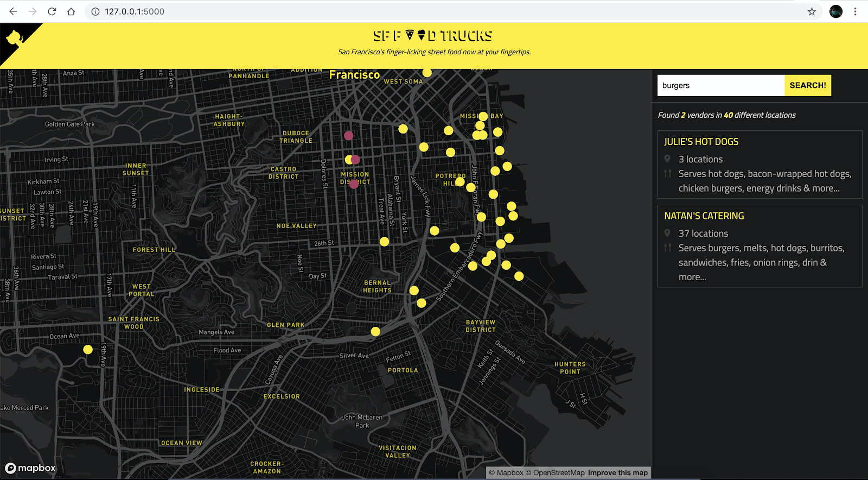Click the 'John McLaren Park' map label

[x=362, y=421]
